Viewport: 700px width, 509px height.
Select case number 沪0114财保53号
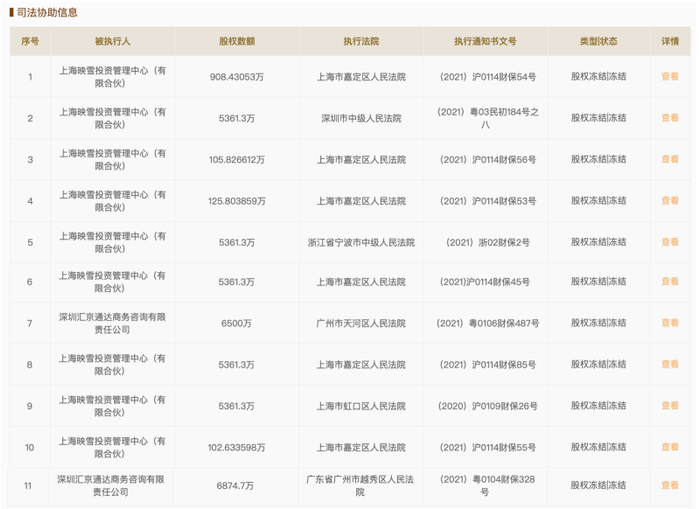click(x=504, y=201)
